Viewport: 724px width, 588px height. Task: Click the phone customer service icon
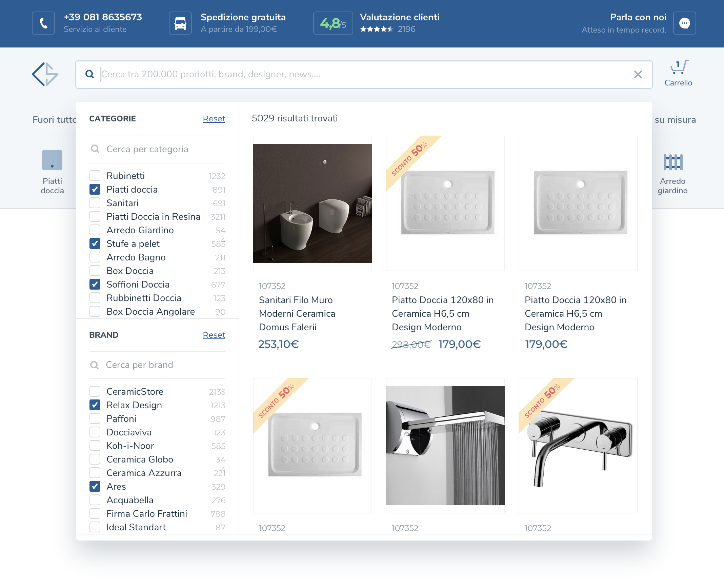point(43,23)
